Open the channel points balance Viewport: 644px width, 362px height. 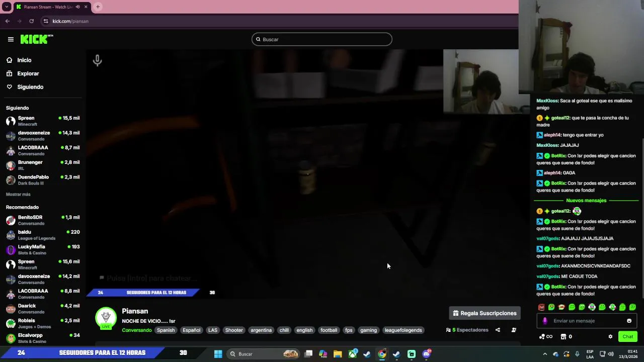545,337
